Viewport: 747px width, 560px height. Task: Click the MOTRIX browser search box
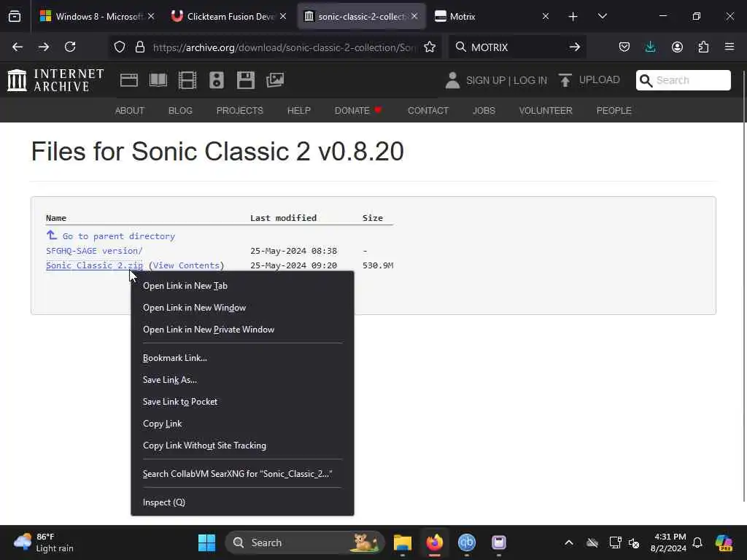click(x=517, y=47)
